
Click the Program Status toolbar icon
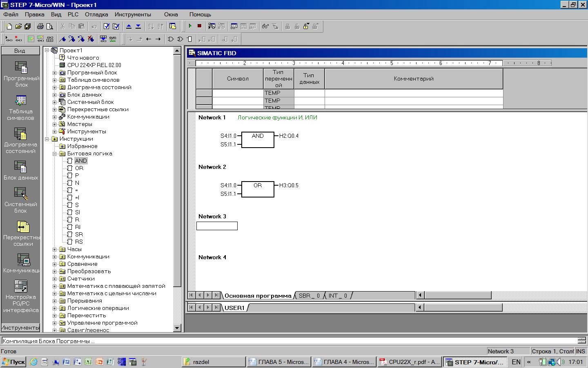point(212,26)
